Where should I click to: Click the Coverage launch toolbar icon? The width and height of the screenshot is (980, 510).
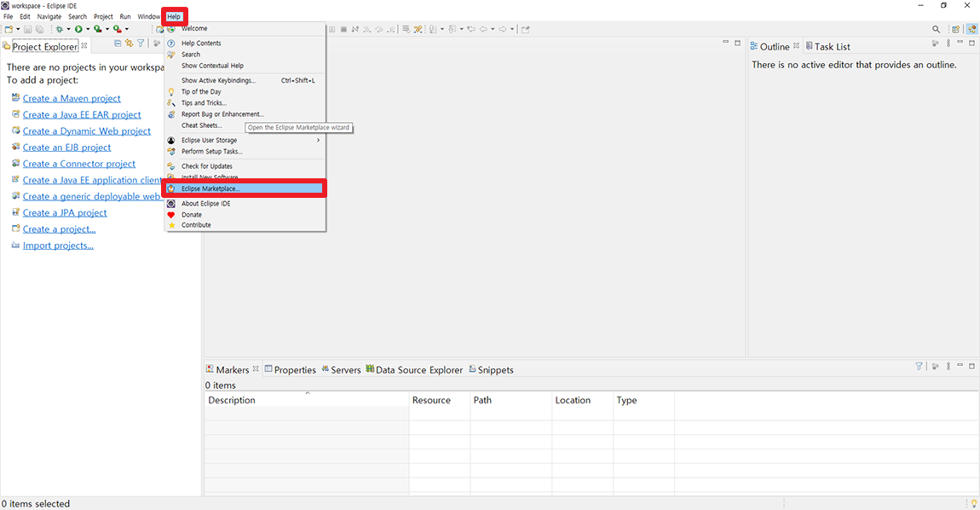pyautogui.click(x=98, y=29)
